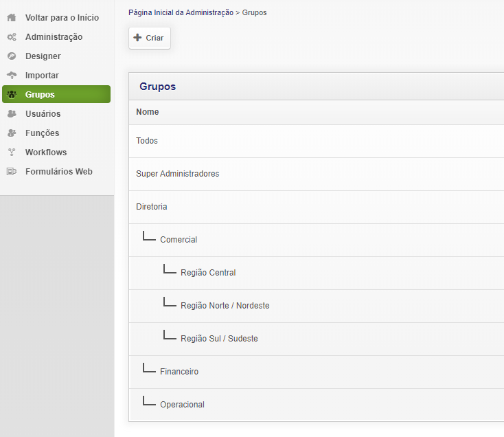Click the Usuários icon in sidebar

coord(12,114)
